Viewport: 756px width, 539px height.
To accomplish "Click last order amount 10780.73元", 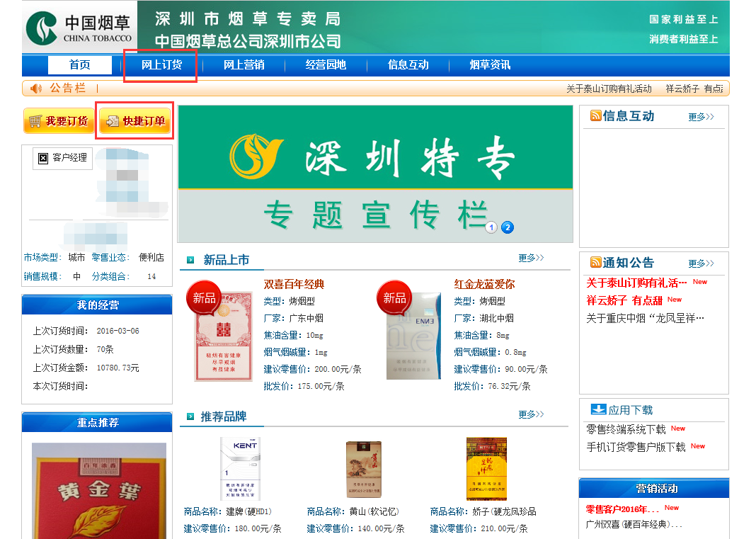I will point(118,368).
